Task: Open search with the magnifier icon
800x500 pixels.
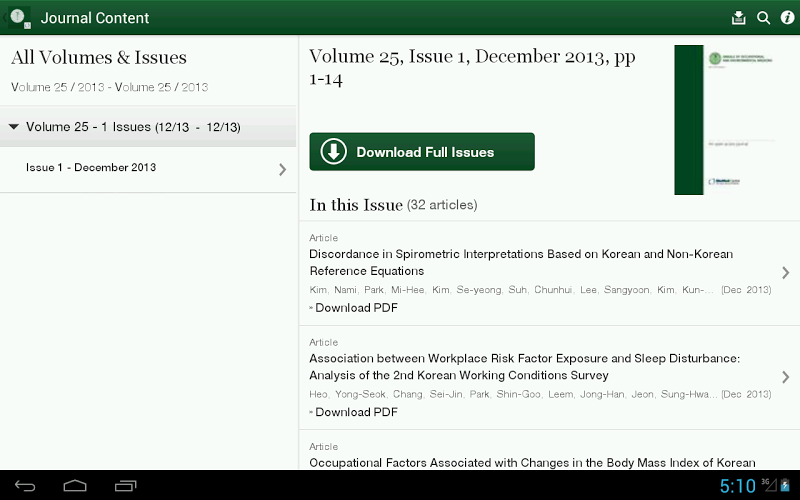Action: 763,18
